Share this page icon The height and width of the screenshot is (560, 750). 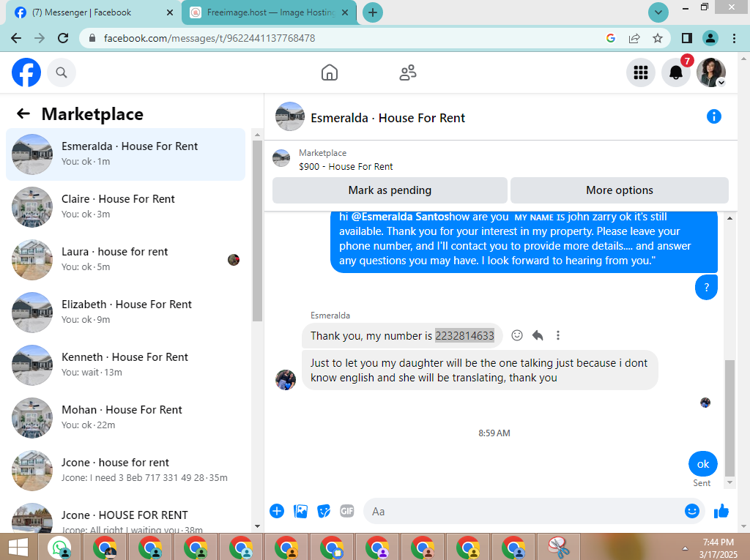pyautogui.click(x=634, y=38)
